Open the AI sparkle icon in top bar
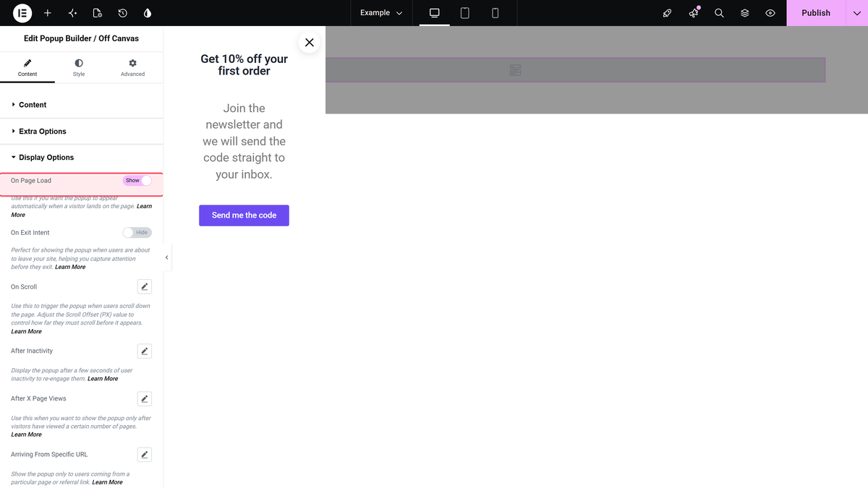The width and height of the screenshot is (868, 488). 72,13
